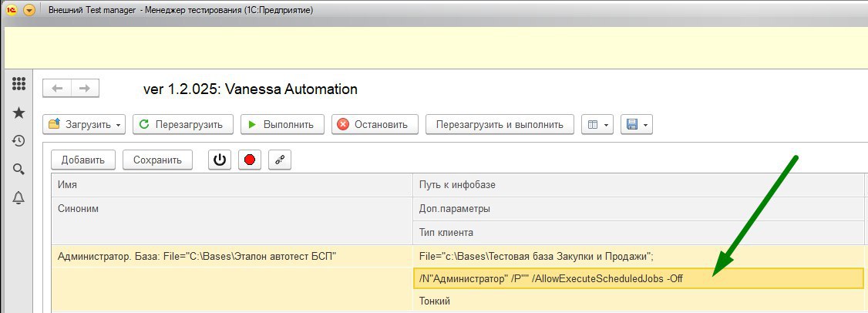Viewport: 868px width, 313px height.
Task: Click the red stop-record circle icon
Action: click(x=250, y=160)
